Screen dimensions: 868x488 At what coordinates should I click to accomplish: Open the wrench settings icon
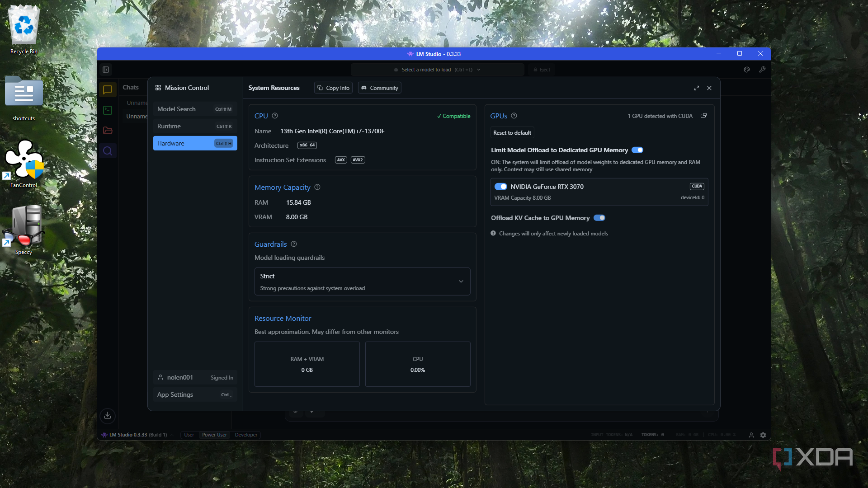pyautogui.click(x=762, y=70)
